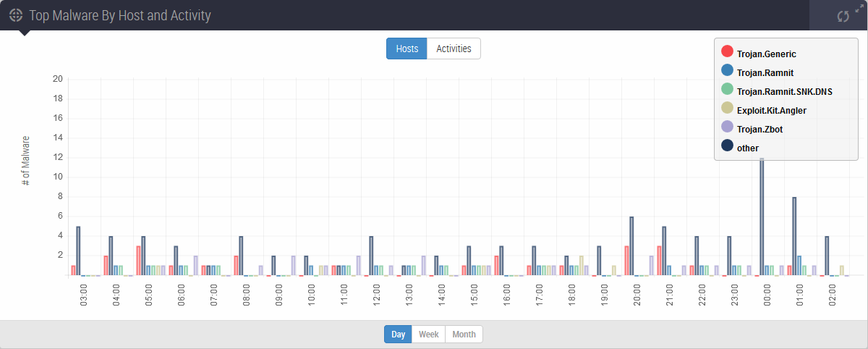Viewport: 868px width, 349px height.
Task: Click the '12:00' x-axis label
Action: 377,295
